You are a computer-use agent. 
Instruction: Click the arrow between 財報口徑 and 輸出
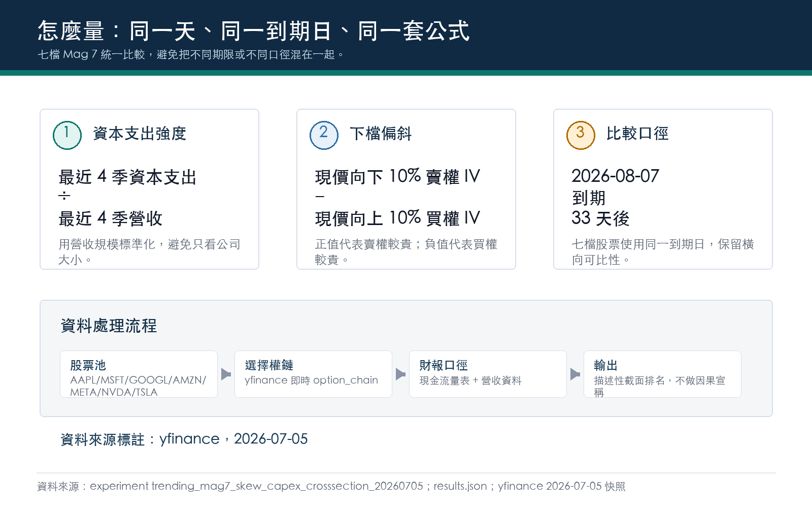click(x=576, y=374)
